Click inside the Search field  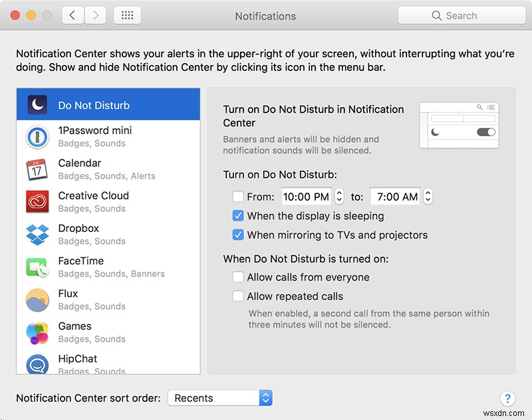pyautogui.click(x=462, y=15)
